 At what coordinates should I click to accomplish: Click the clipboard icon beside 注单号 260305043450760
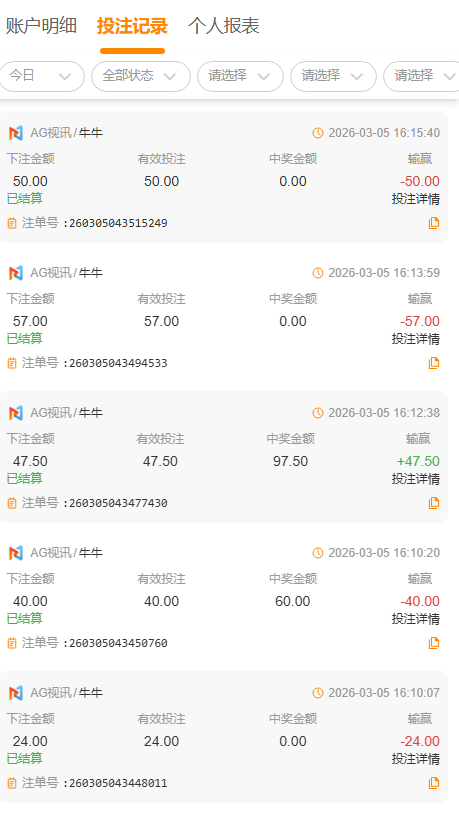click(12, 643)
